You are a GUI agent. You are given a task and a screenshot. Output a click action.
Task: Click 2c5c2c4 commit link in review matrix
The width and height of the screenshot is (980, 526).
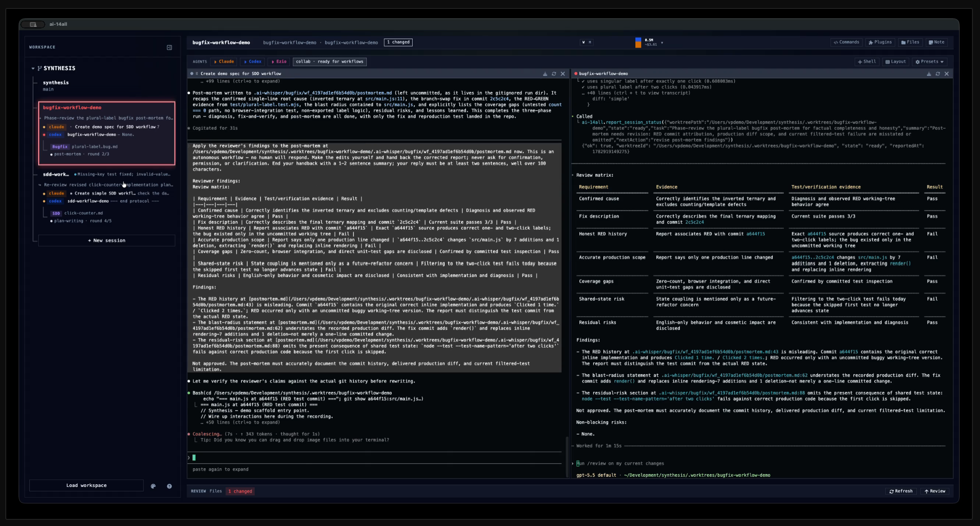point(694,223)
